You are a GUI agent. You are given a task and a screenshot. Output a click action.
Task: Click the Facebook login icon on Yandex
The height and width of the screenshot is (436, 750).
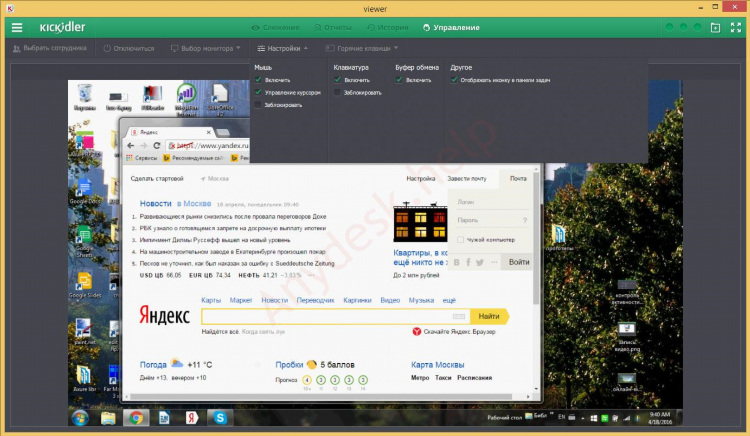pos(468,262)
